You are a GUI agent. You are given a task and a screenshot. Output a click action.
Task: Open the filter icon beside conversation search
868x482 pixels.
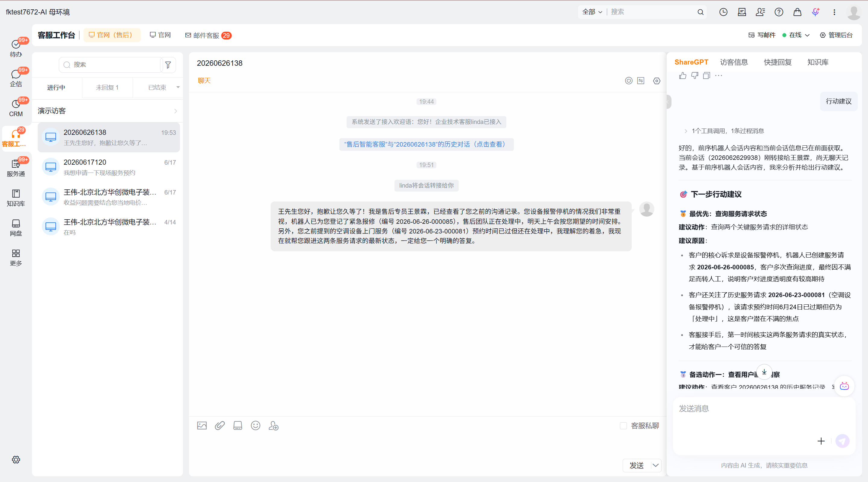[168, 65]
